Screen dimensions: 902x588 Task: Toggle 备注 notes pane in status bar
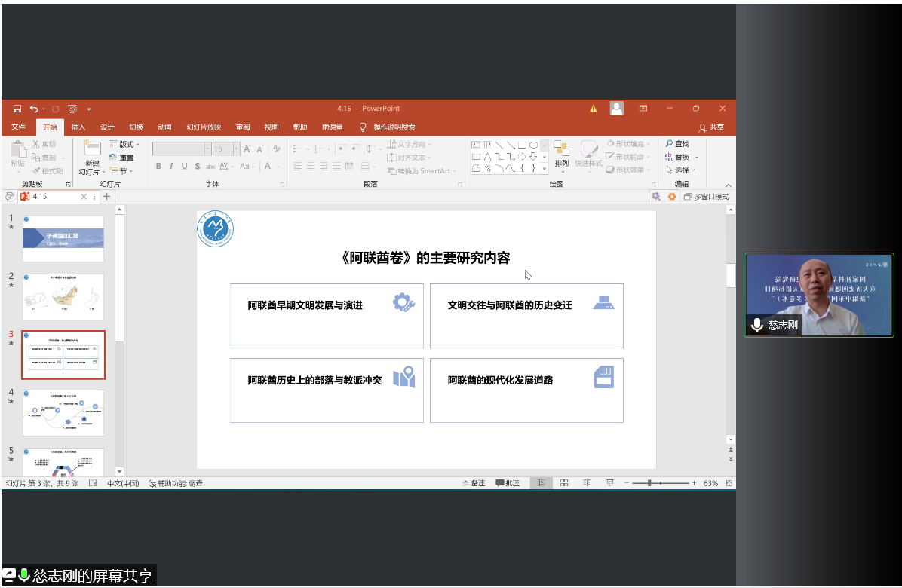(x=473, y=483)
